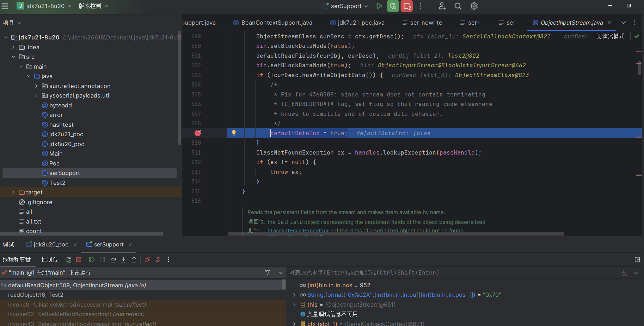Select readObject:16, Test2 stack frame
This screenshot has width=644, height=326.
tap(36, 295)
